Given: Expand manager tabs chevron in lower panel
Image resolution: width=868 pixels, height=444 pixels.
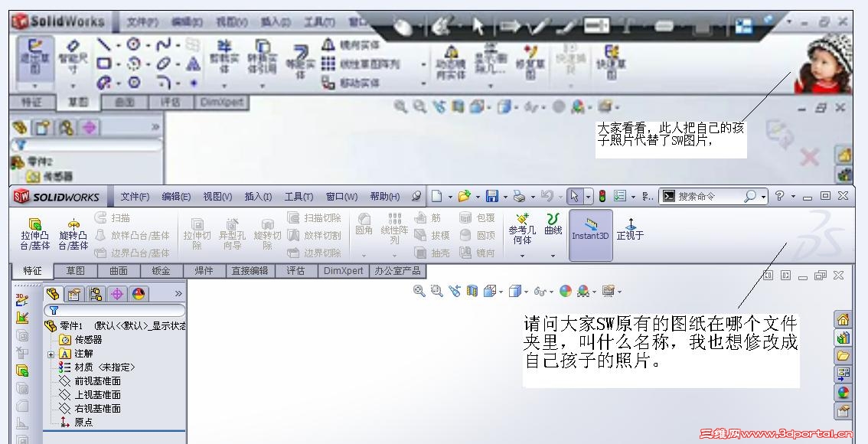Looking at the screenshot, I should 178,293.
